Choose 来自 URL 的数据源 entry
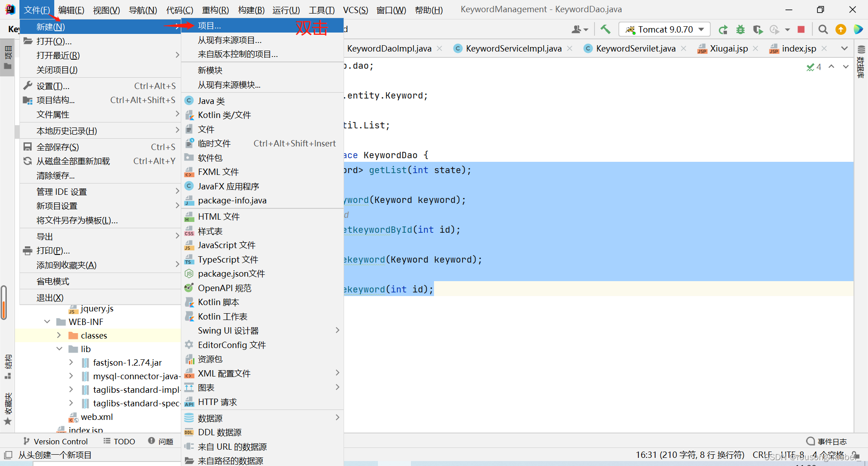 coord(262,447)
